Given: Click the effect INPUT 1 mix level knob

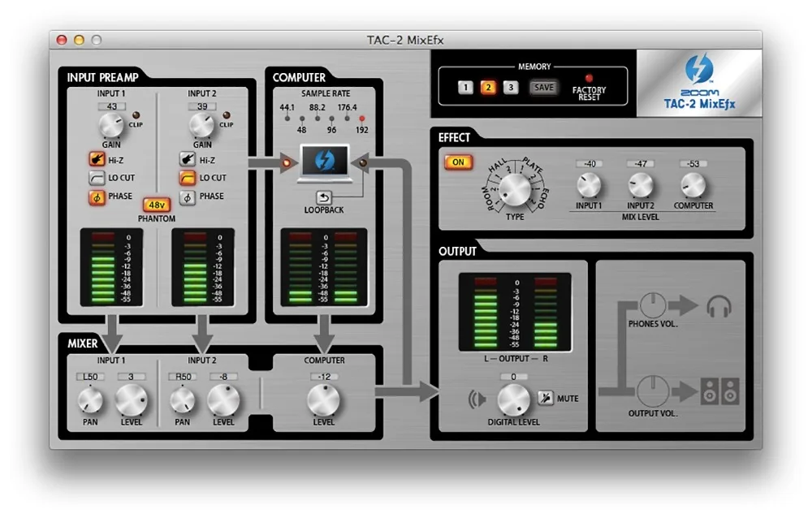Looking at the screenshot, I should [589, 185].
